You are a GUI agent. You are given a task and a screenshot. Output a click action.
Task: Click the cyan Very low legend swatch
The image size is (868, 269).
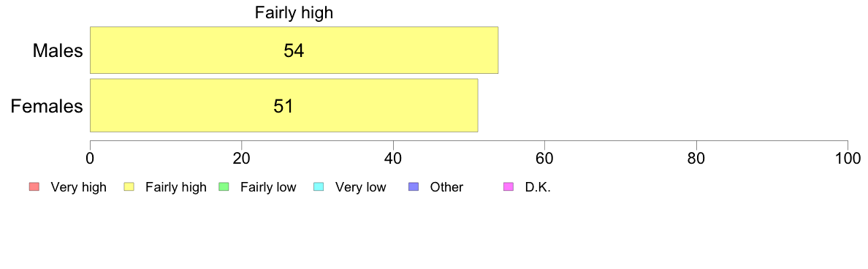(319, 187)
